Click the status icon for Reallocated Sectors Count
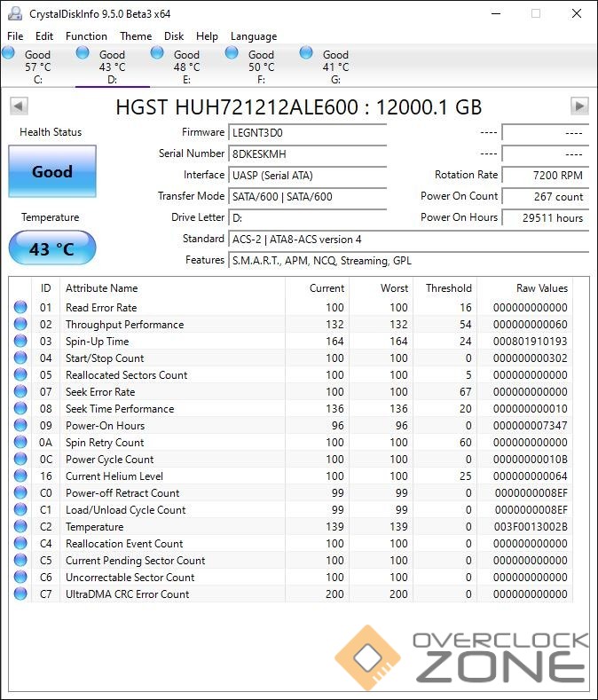The image size is (598, 700). point(20,374)
